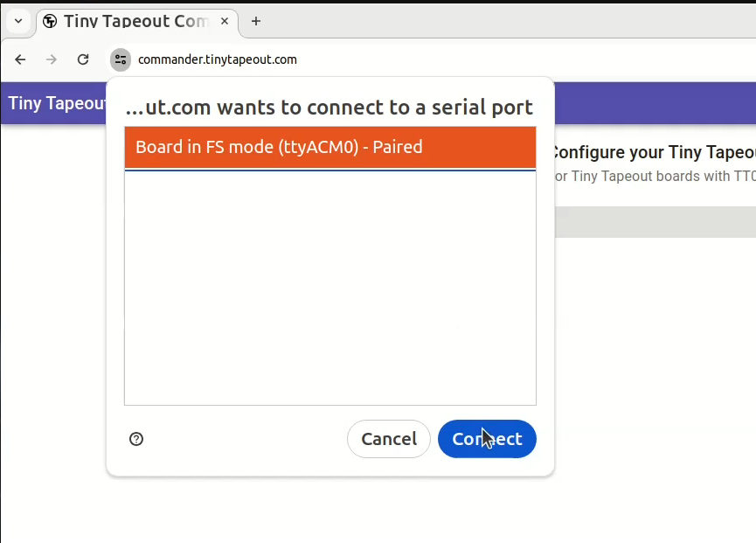Open a new browser tab
The image size is (756, 543).
click(x=256, y=21)
